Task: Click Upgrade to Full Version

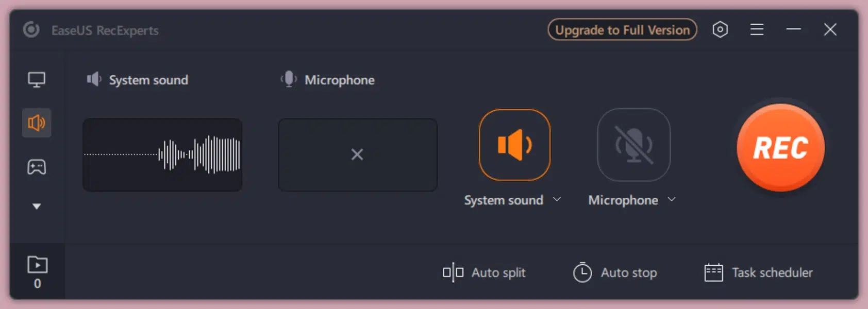Action: coord(622,30)
